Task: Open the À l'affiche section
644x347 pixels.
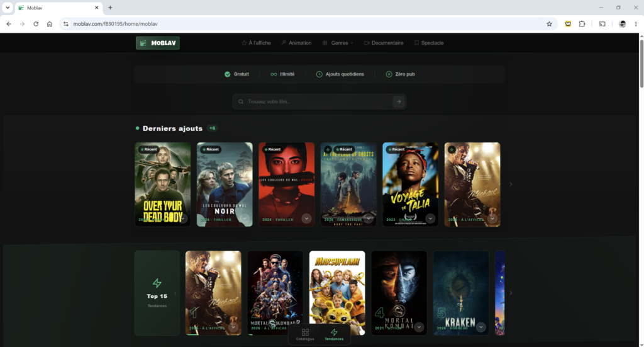Action: 256,43
